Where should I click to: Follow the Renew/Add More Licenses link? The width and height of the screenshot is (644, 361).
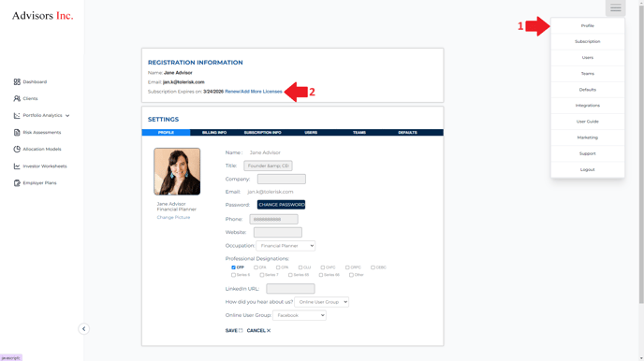click(x=254, y=92)
